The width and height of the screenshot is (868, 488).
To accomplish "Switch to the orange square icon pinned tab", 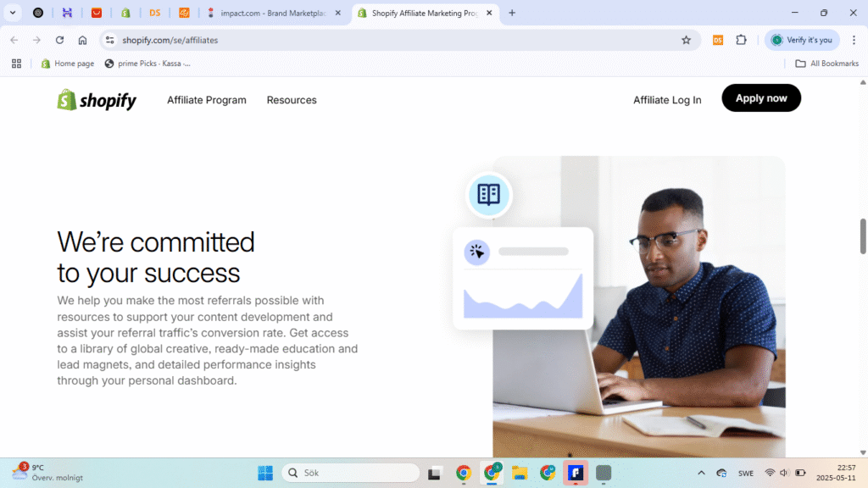I will click(x=184, y=13).
